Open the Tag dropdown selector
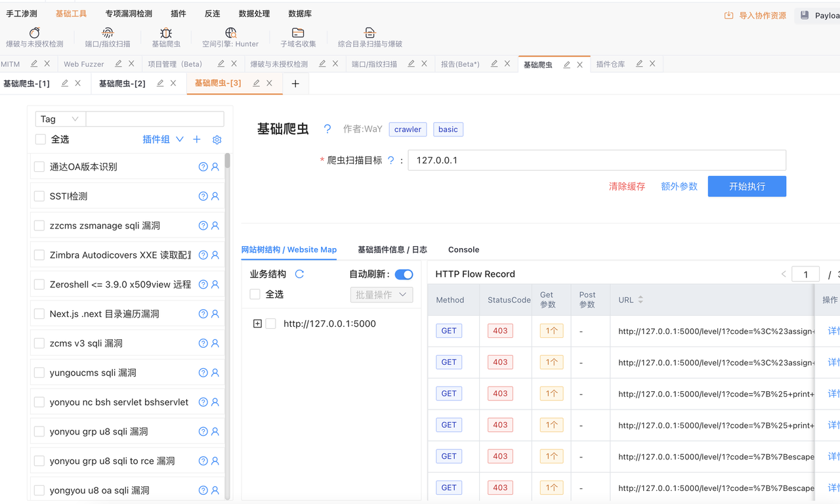Image resolution: width=840 pixels, height=504 pixels. [60, 119]
